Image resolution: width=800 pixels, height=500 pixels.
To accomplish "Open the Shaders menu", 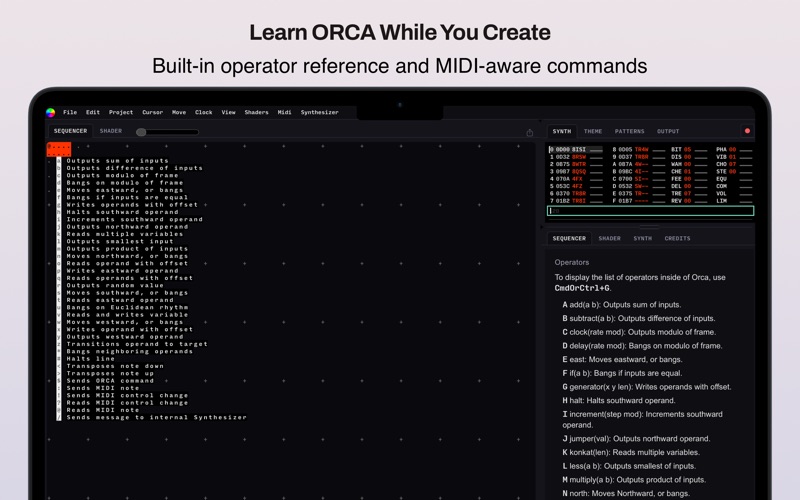I will pos(257,112).
